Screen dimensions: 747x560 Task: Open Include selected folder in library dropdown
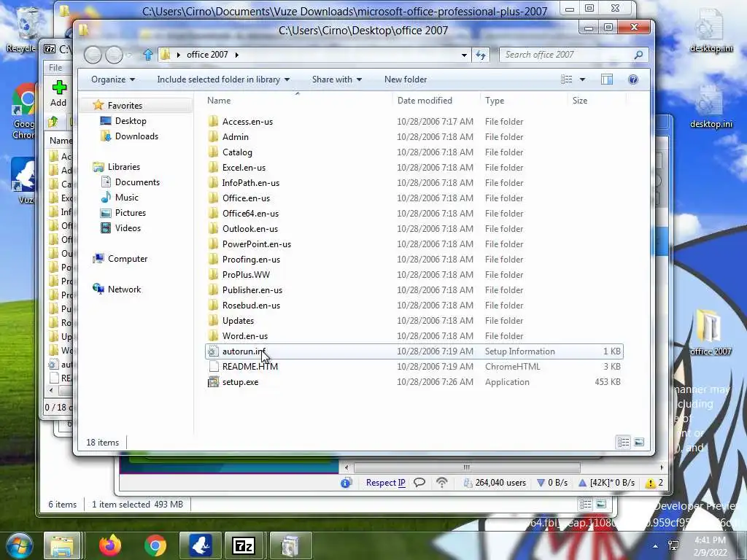[x=223, y=79]
